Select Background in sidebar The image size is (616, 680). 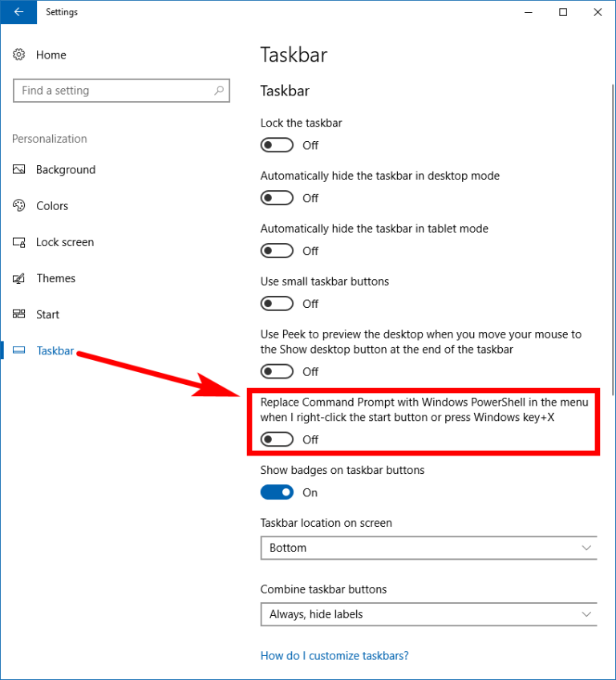(x=66, y=169)
